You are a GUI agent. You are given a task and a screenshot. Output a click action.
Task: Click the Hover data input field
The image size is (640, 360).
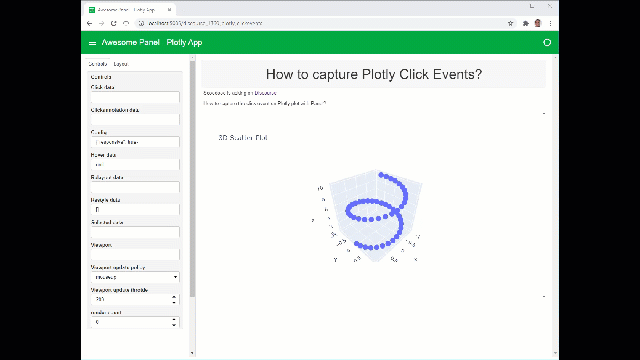coord(135,164)
